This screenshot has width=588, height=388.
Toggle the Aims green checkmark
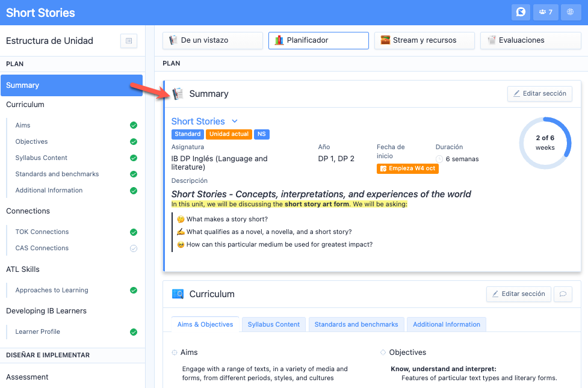tap(134, 126)
